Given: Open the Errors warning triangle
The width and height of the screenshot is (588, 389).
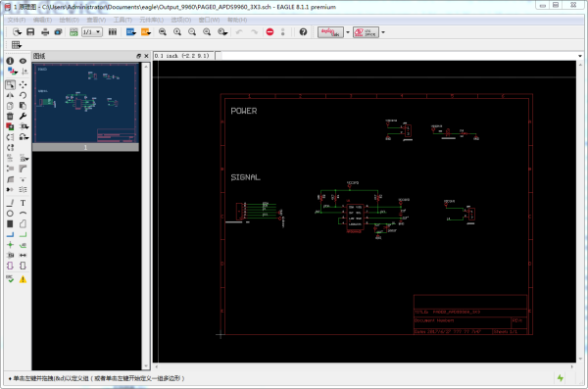Looking at the screenshot, I should click(23, 279).
